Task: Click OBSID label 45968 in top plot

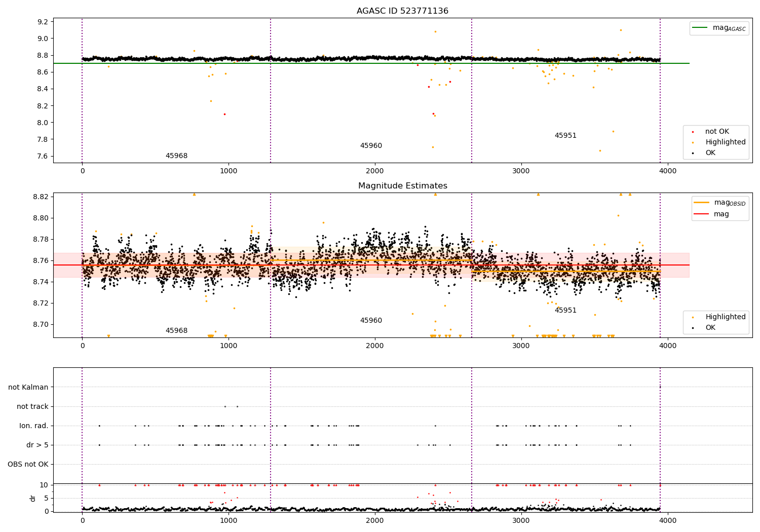Action: tap(176, 156)
